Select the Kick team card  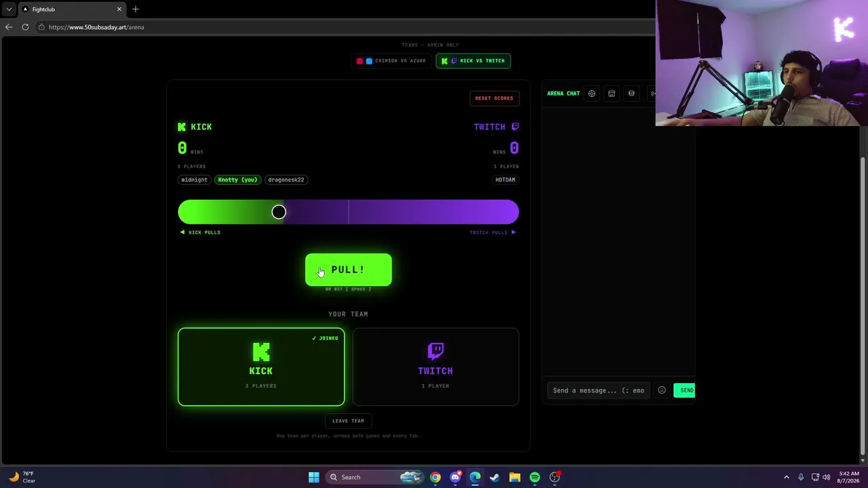coord(261,367)
